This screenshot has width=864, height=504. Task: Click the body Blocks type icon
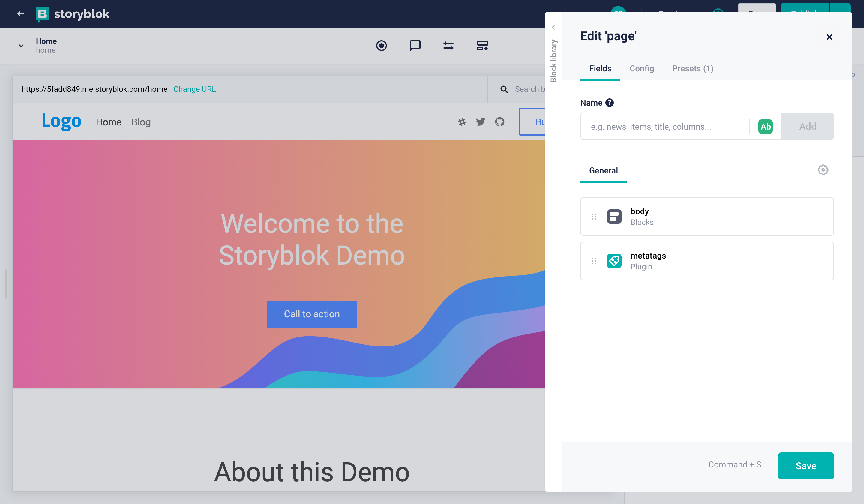click(x=614, y=217)
